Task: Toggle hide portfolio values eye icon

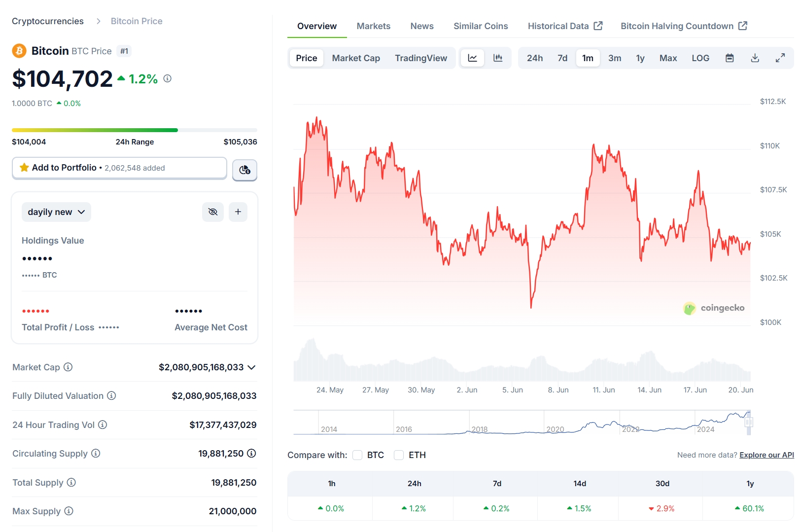Action: [213, 212]
